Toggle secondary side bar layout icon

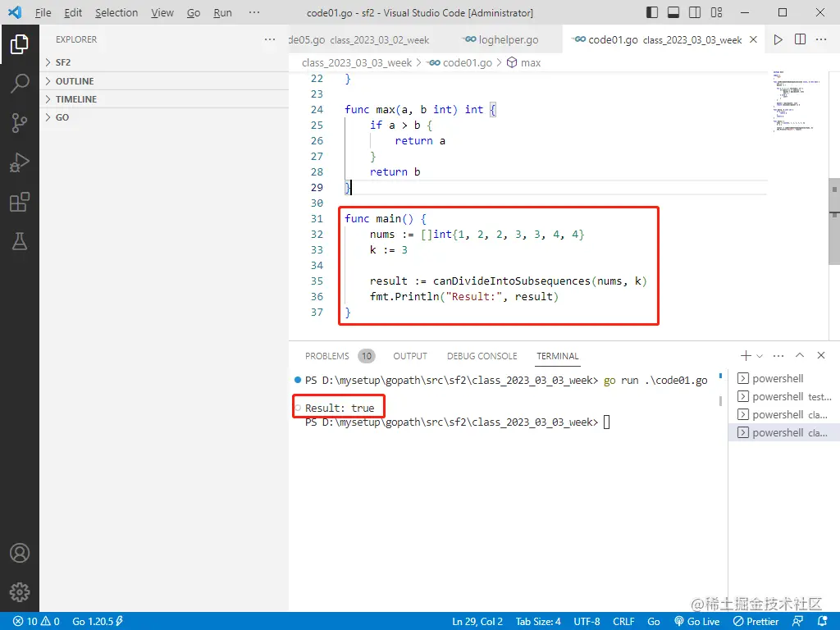(695, 12)
